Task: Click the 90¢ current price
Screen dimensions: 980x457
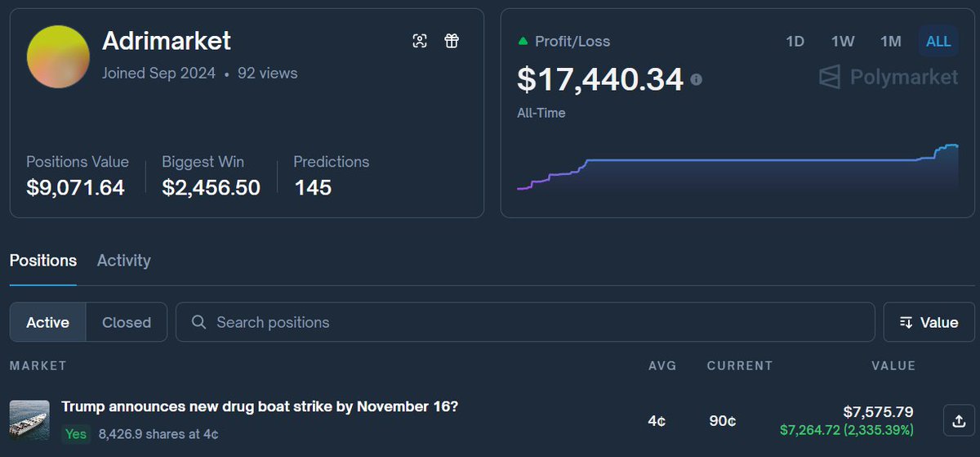Action: [x=723, y=421]
